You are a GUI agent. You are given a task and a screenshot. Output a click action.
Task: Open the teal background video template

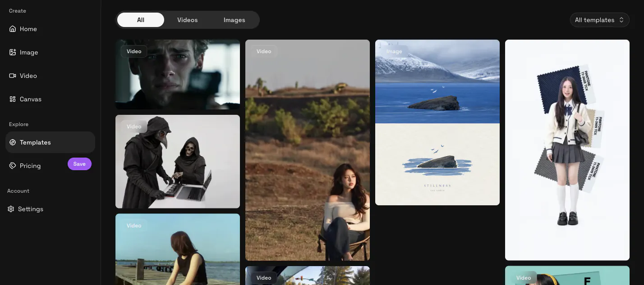tap(567, 276)
